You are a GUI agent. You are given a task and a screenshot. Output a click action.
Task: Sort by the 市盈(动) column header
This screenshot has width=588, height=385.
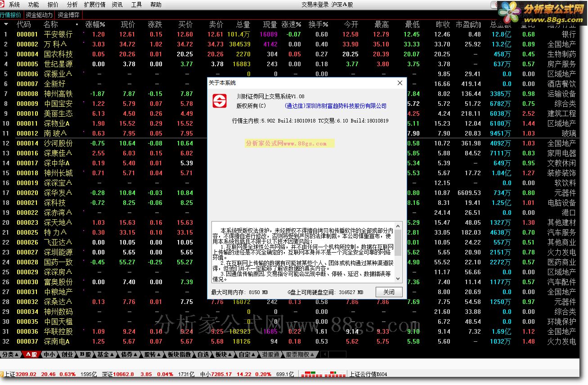[468, 24]
